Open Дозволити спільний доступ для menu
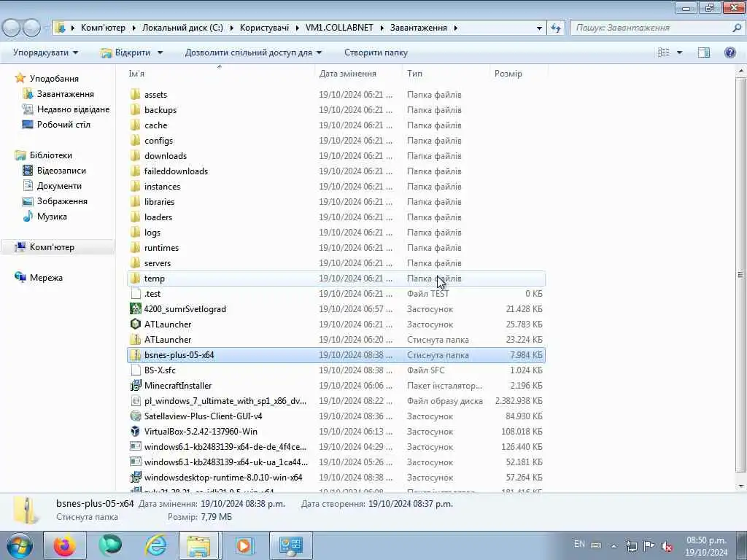 [x=253, y=52]
